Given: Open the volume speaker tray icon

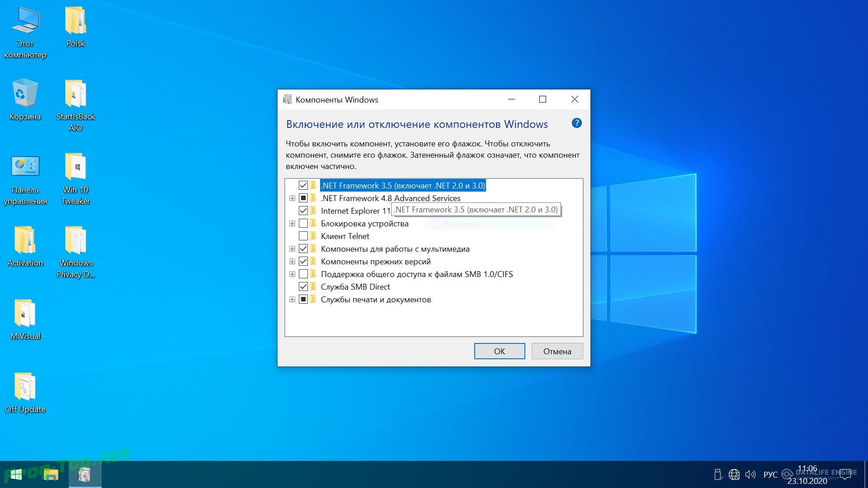Looking at the screenshot, I should click(750, 474).
